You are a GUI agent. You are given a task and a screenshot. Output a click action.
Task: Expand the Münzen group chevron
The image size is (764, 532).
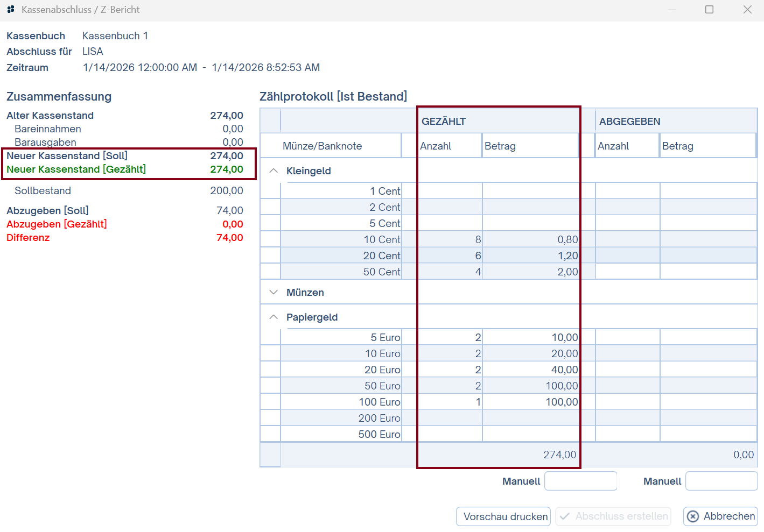tap(274, 292)
